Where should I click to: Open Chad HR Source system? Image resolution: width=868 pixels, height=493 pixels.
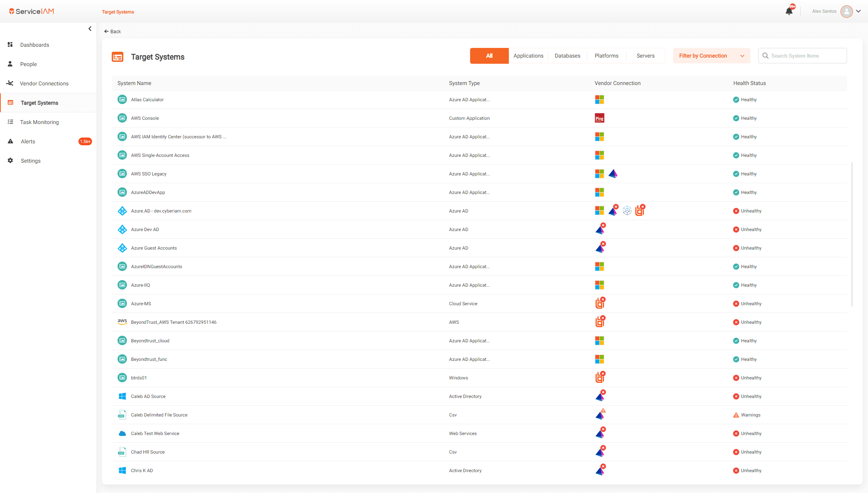click(479, 452)
